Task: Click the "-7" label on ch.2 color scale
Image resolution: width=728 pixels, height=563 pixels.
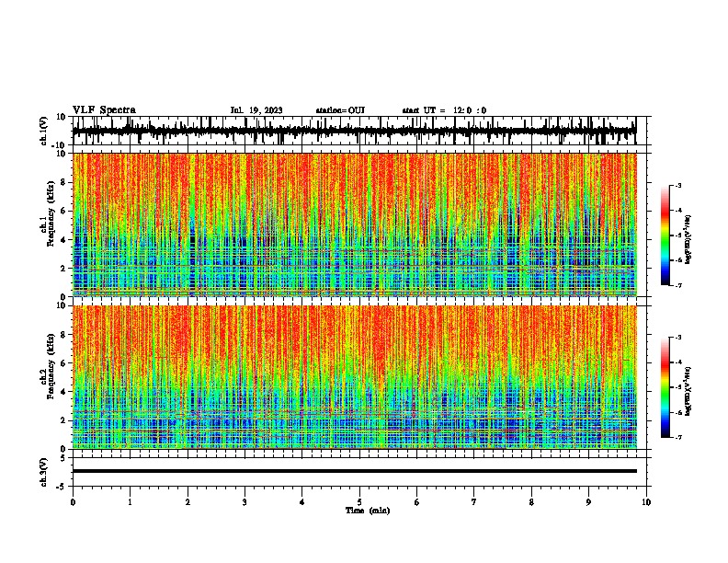Action: (678, 437)
